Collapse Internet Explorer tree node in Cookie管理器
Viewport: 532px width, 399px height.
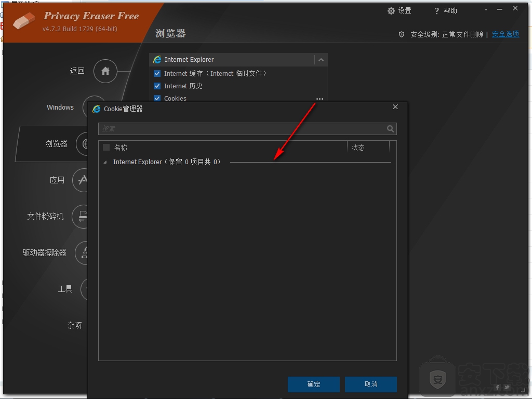point(105,162)
